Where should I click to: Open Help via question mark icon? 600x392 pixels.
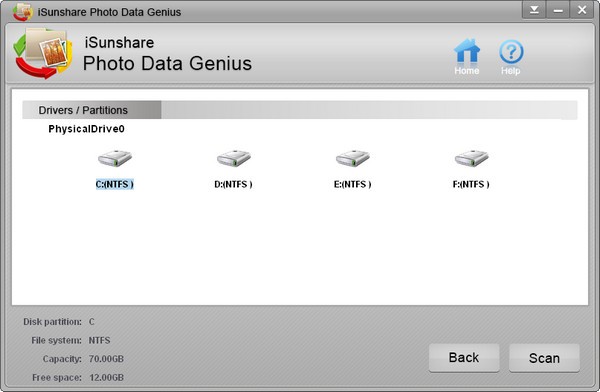click(511, 52)
